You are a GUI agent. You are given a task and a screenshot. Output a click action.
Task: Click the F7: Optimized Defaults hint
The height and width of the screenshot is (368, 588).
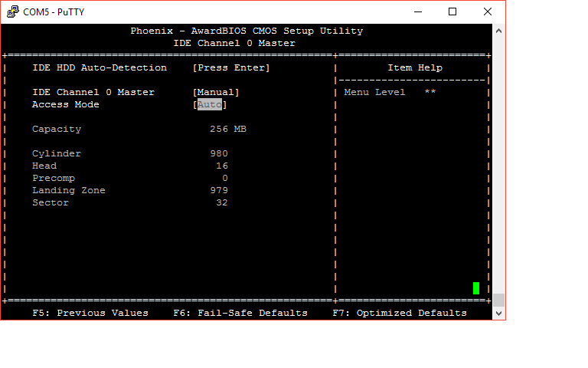[400, 313]
